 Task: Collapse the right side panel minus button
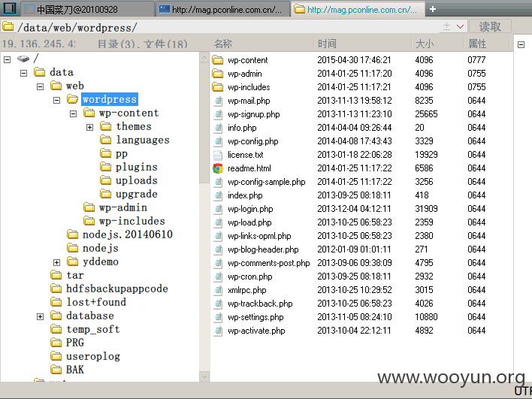521,44
